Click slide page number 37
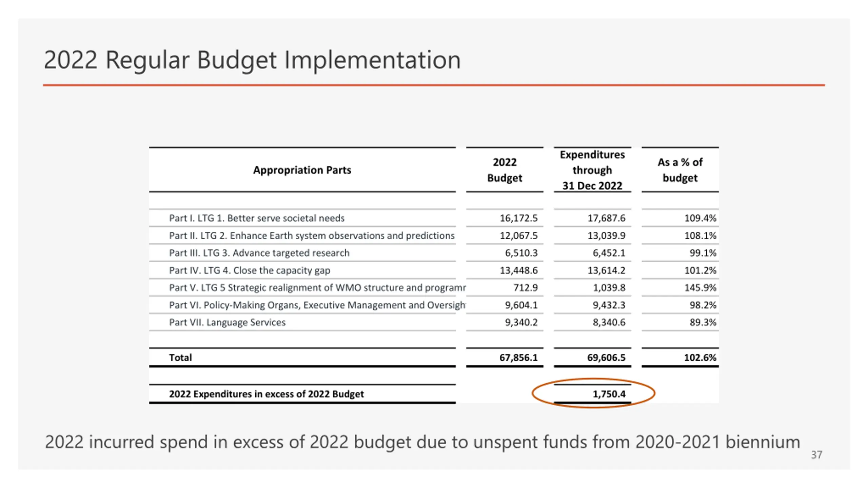The height and width of the screenshot is (488, 868). 816,455
